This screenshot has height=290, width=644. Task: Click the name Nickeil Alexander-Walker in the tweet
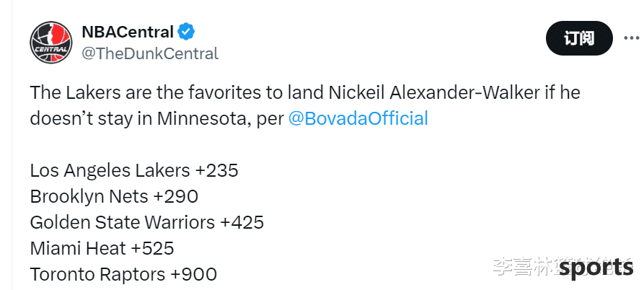click(x=433, y=92)
